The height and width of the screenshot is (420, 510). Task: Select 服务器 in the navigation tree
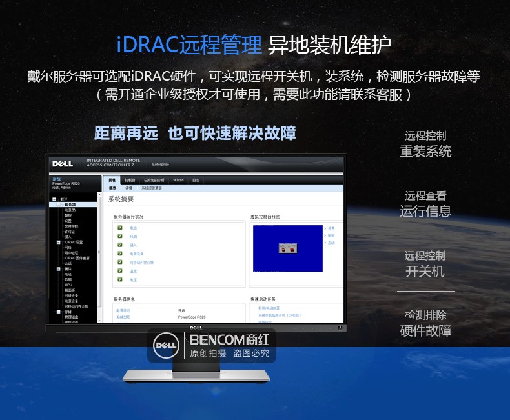(70, 205)
